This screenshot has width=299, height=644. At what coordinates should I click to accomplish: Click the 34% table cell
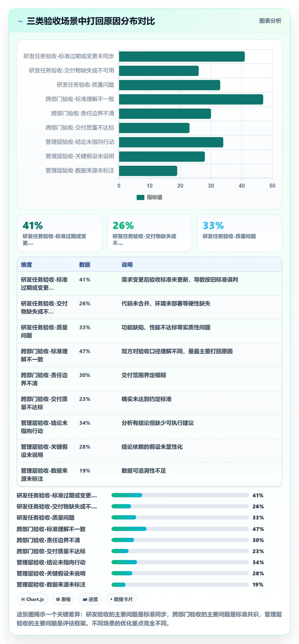tap(85, 423)
